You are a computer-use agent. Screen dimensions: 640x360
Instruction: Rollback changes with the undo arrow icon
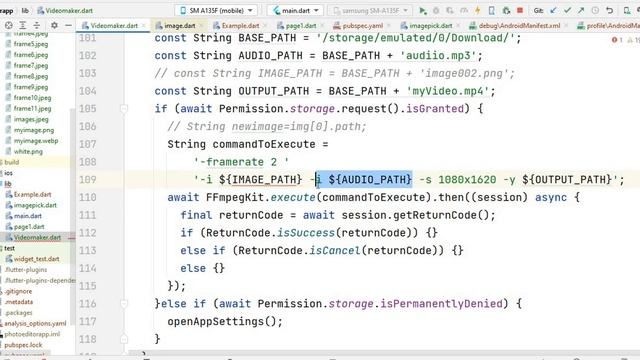tap(609, 11)
